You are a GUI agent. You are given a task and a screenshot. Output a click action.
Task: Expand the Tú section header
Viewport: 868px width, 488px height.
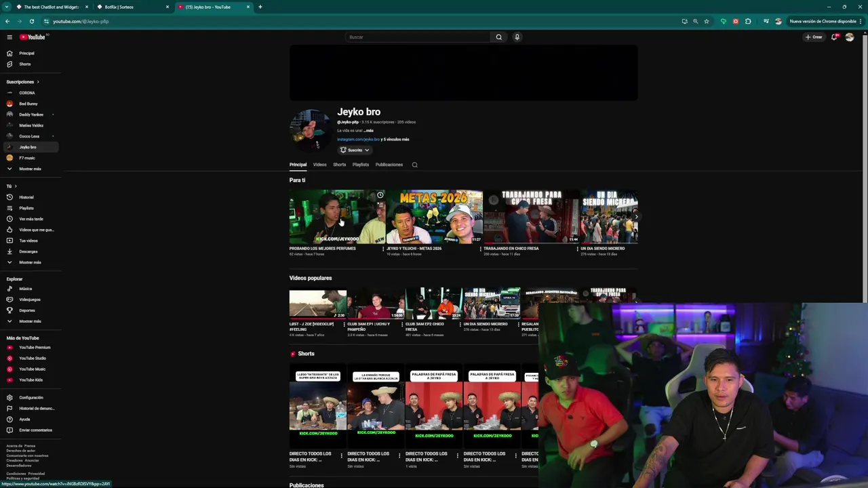(12, 186)
